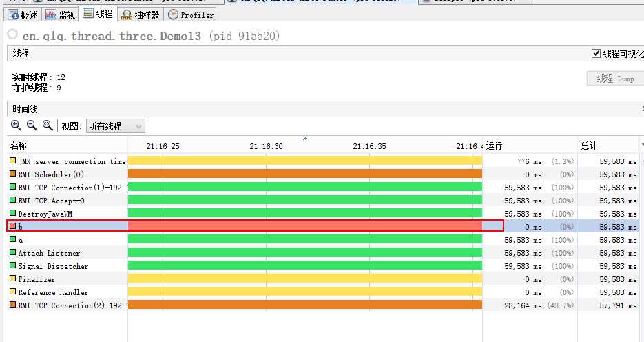Sort by the 运行 column header
Screen dimensions: 644x342
(530, 145)
